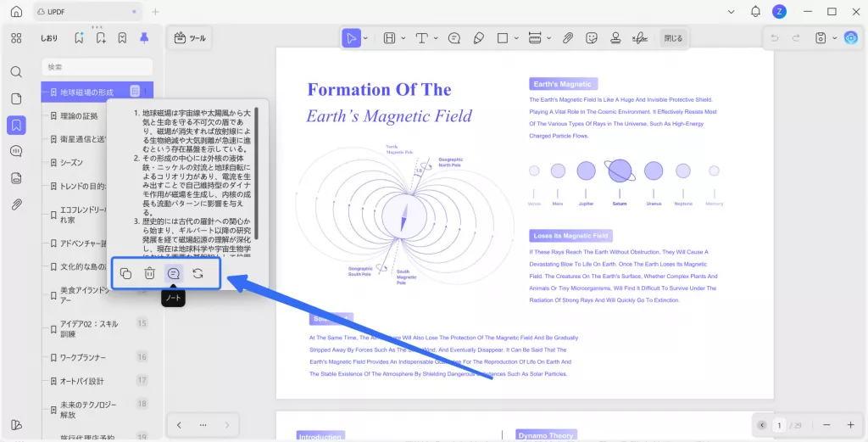
Task: Generate AI bookmarks with sparkle bookmark icon
Action: [79, 38]
